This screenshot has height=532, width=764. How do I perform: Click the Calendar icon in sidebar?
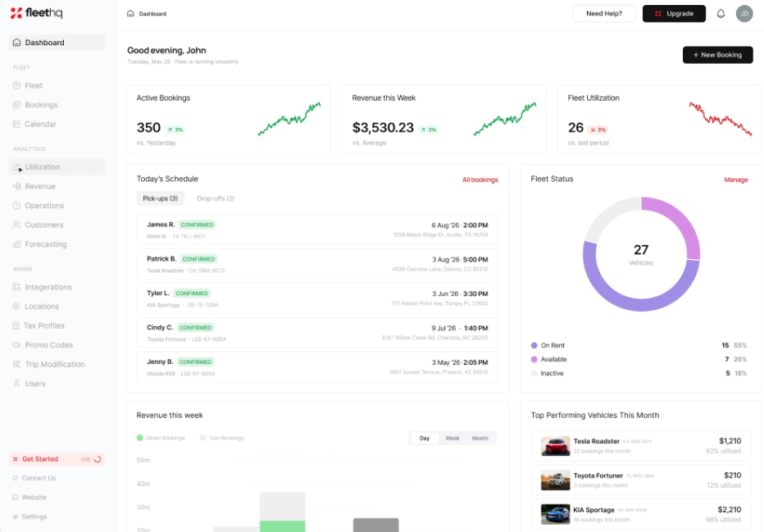point(16,125)
